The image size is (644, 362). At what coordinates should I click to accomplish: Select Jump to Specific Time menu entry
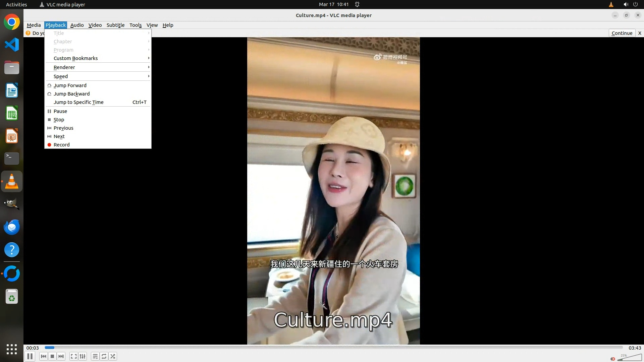[78, 102]
